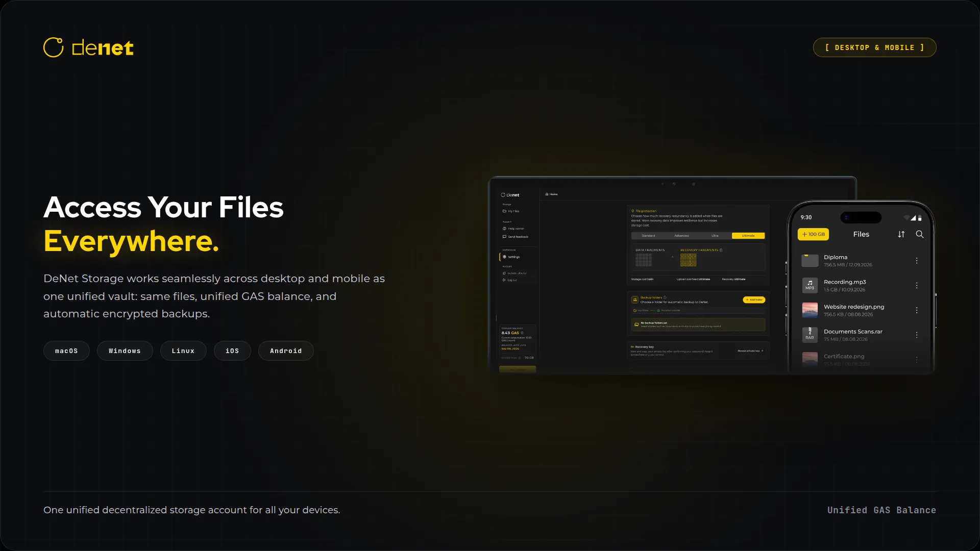Screen dimensions: 980x551
Task: Open options menu for Diploma
Action: click(x=917, y=261)
